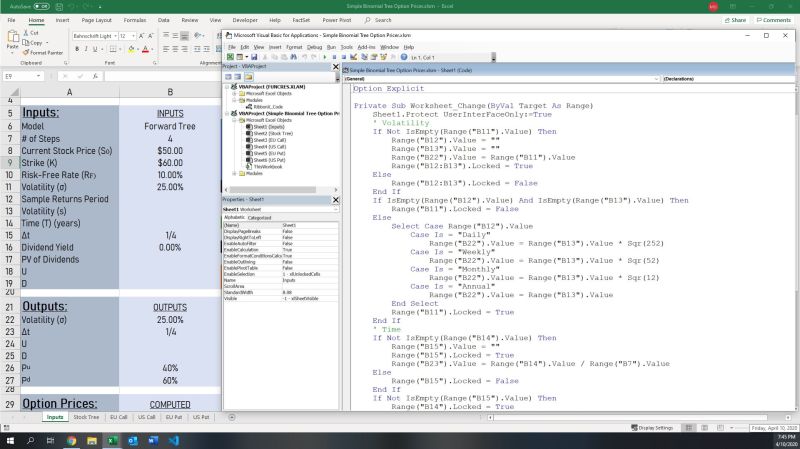Click the Cut scissors icon in Excel
The height and width of the screenshot is (449, 800).
click(x=31, y=33)
